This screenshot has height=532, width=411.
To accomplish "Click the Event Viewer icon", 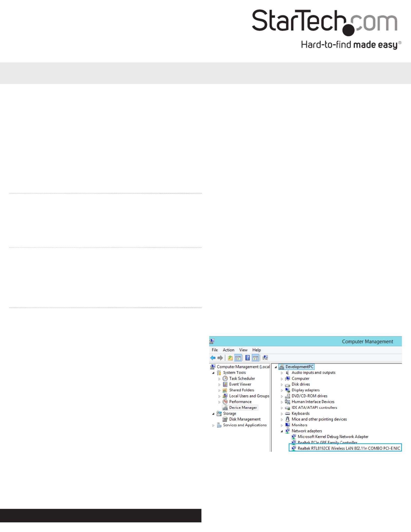I will coord(225,384).
